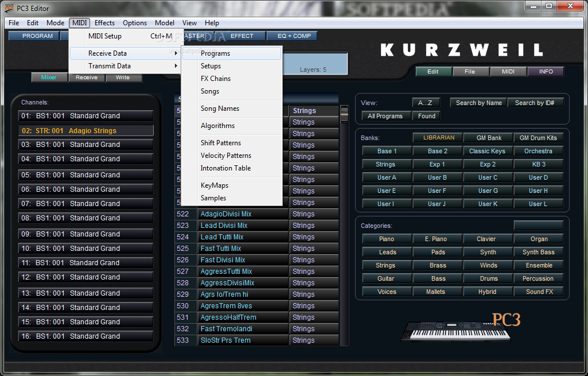The height and width of the screenshot is (376, 588).
Task: Select FX Chains in submenu
Action: 232,79
